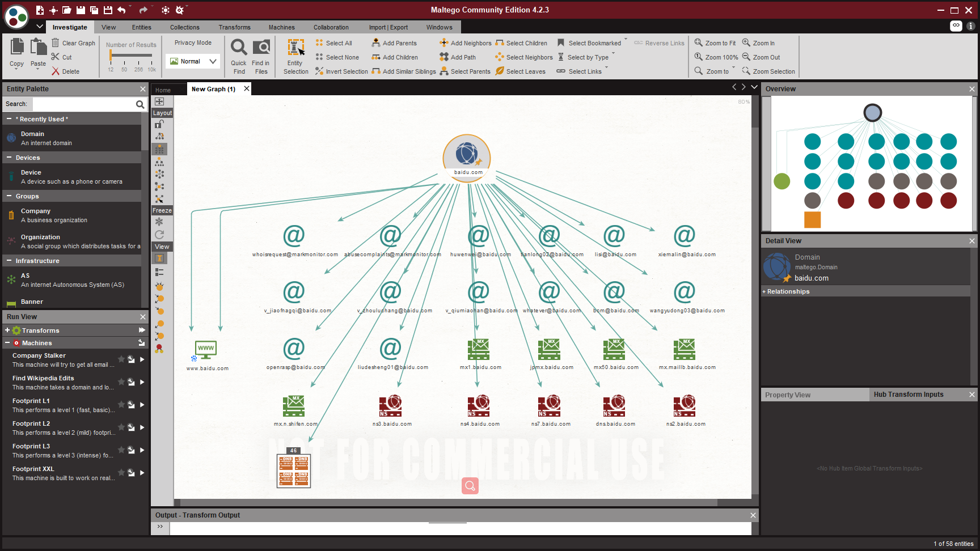Viewport: 980px width, 551px height.
Task: Run the Footprint L1 machine play arrow
Action: coord(142,405)
